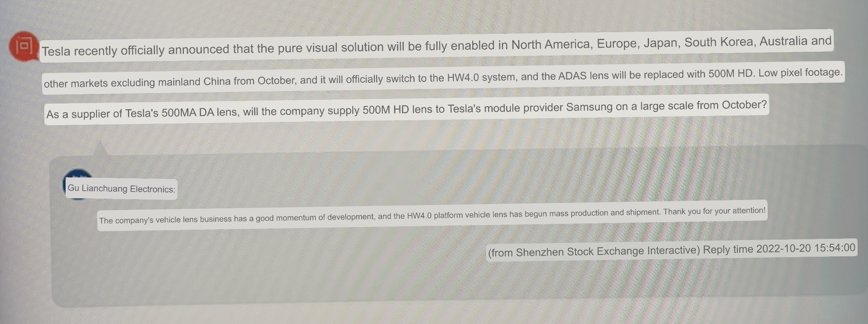This screenshot has width=868, height=324.
Task: Select the line starting 'other markets excluding mainland China'
Action: point(443,78)
